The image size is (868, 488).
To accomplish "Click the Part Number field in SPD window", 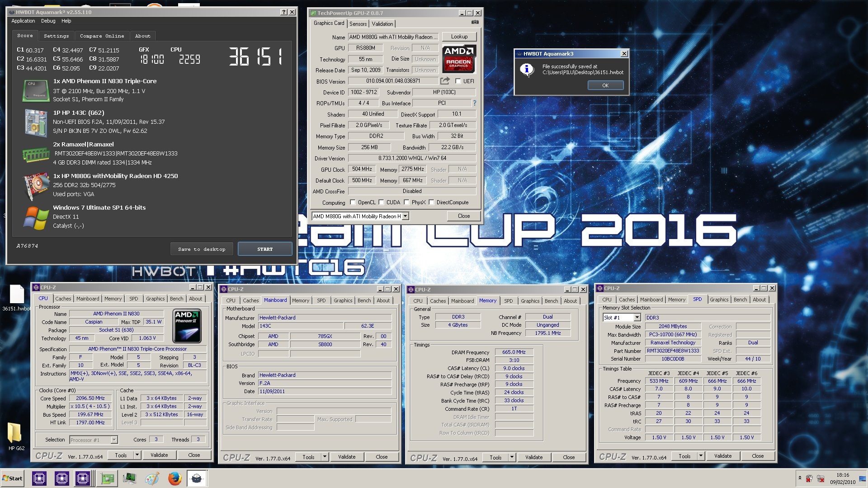I will click(673, 351).
